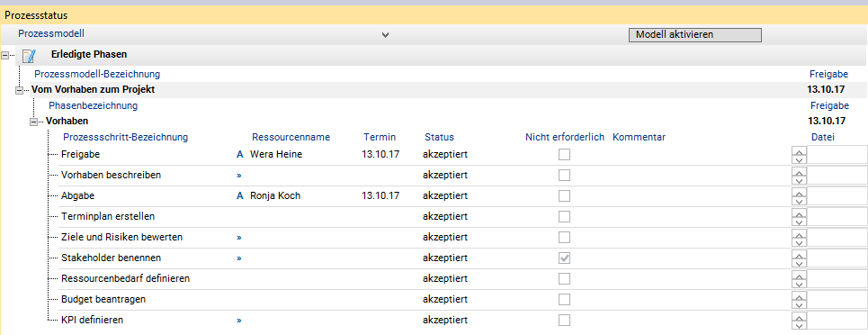Screen dimensions: 868x335
Task: Click the Ressourcenname column header
Action: [291, 137]
